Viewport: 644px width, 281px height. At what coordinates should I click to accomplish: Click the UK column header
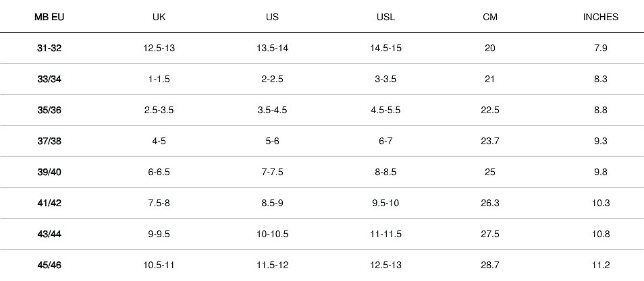159,17
